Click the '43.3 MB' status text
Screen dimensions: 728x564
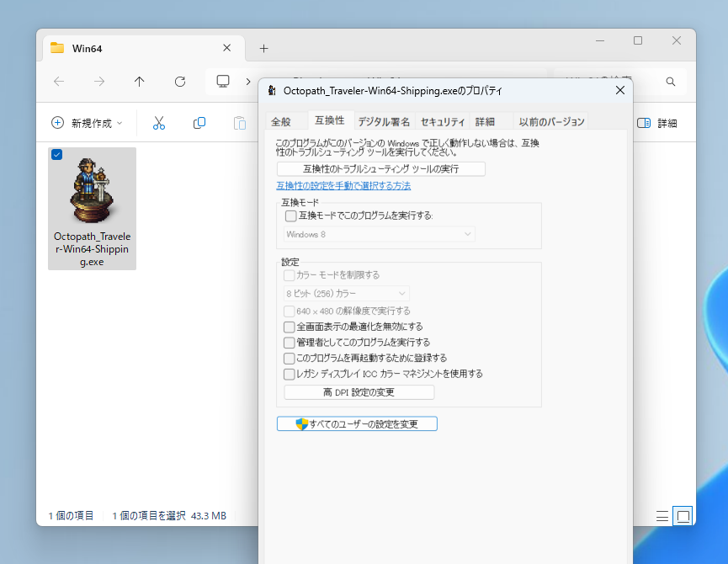209,516
